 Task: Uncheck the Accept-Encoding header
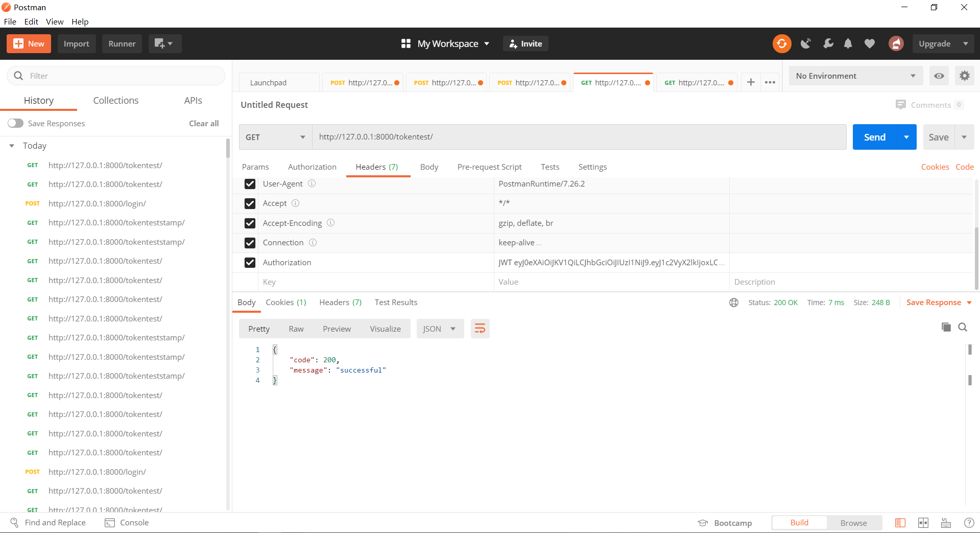point(250,223)
